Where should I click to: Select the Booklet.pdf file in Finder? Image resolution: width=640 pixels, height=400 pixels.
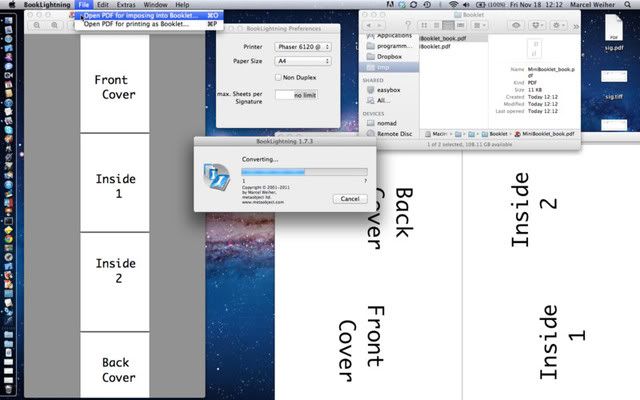453,47
